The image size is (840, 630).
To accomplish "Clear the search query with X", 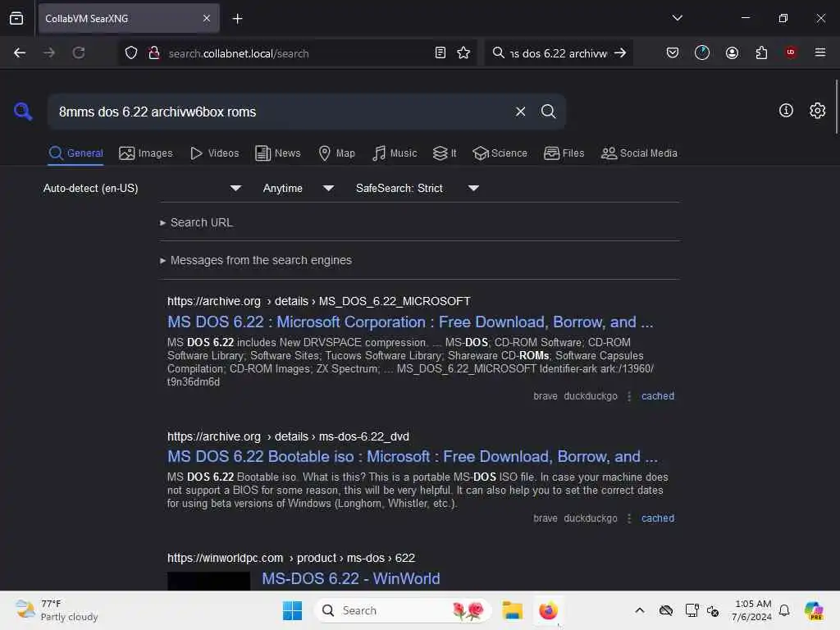I will 520,112.
